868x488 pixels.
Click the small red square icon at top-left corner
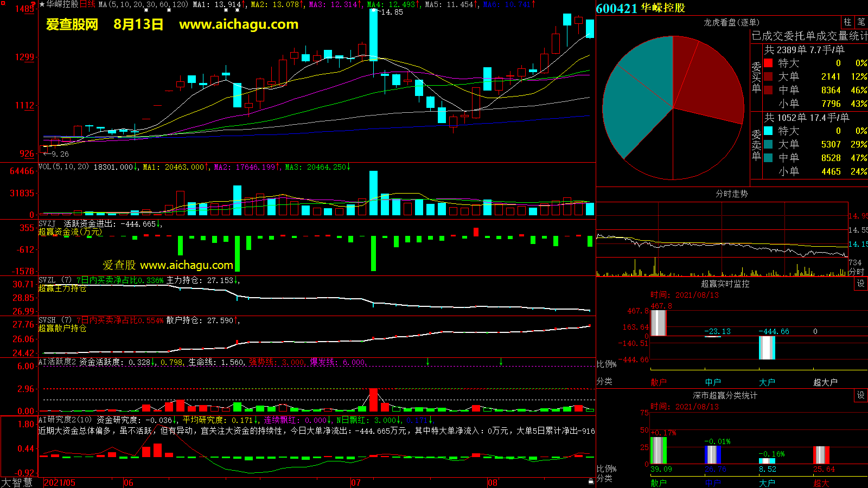click(3, 4)
